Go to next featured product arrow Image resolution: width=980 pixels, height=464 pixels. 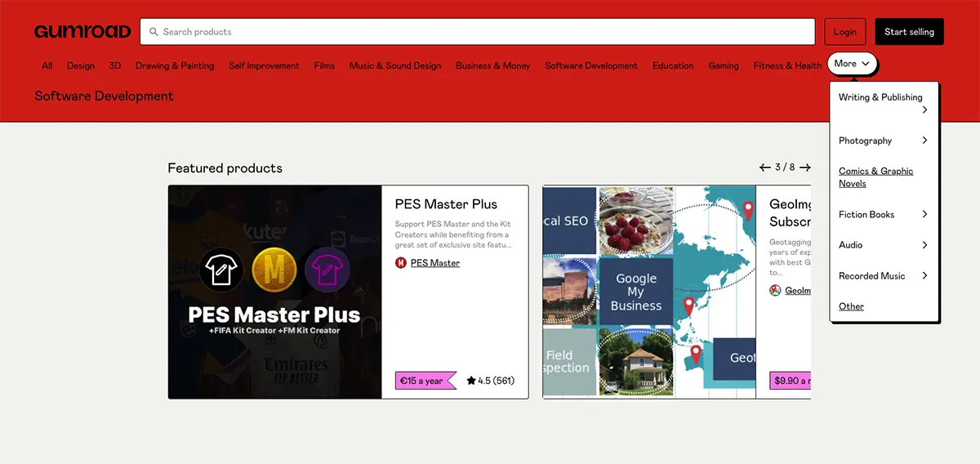(805, 167)
